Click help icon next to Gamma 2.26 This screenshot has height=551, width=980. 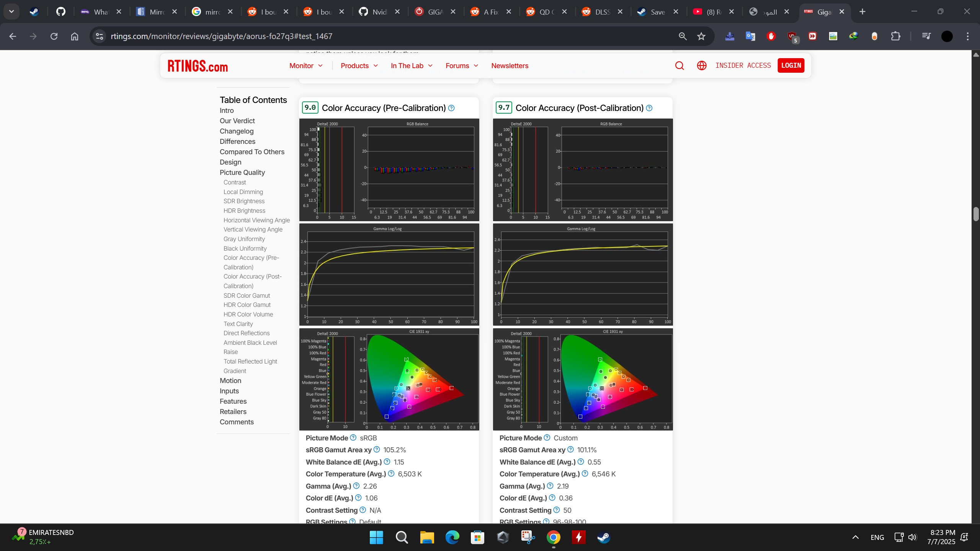(356, 486)
